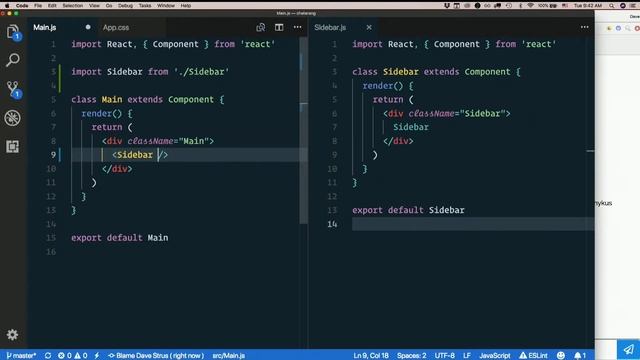Open the Apple menu
Viewport: 640px width, 360px height.
(x=7, y=6)
